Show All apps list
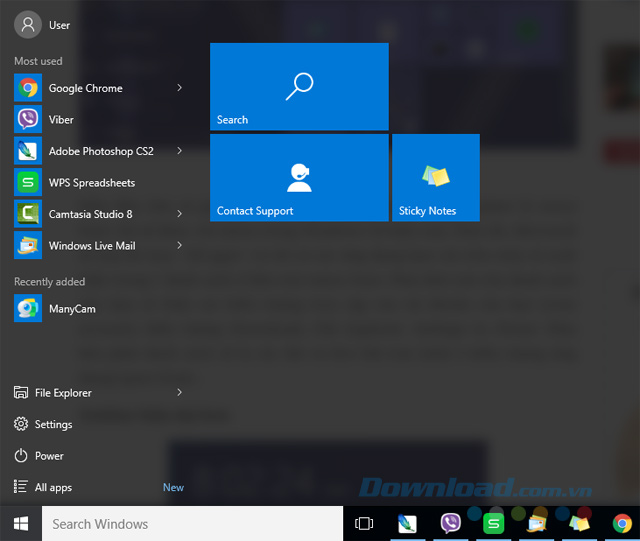The image size is (640, 541). tap(53, 488)
